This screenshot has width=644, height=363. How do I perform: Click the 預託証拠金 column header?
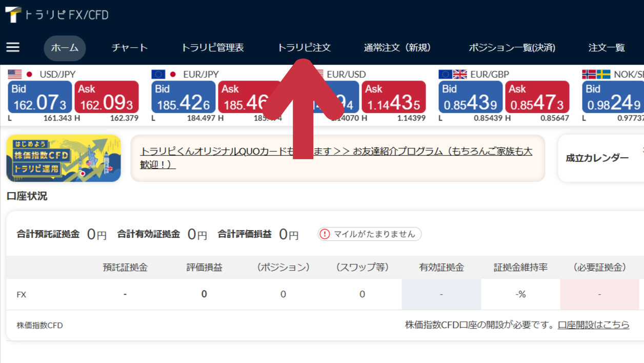point(125,268)
